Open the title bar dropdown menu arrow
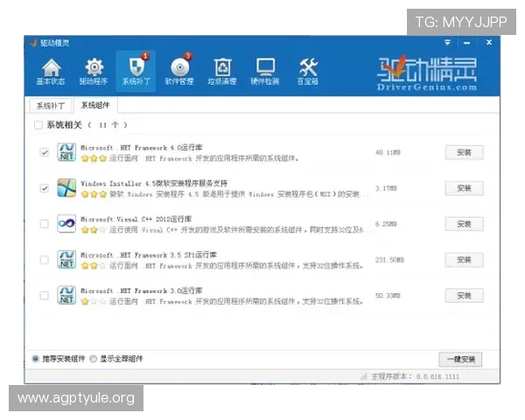 point(447,43)
